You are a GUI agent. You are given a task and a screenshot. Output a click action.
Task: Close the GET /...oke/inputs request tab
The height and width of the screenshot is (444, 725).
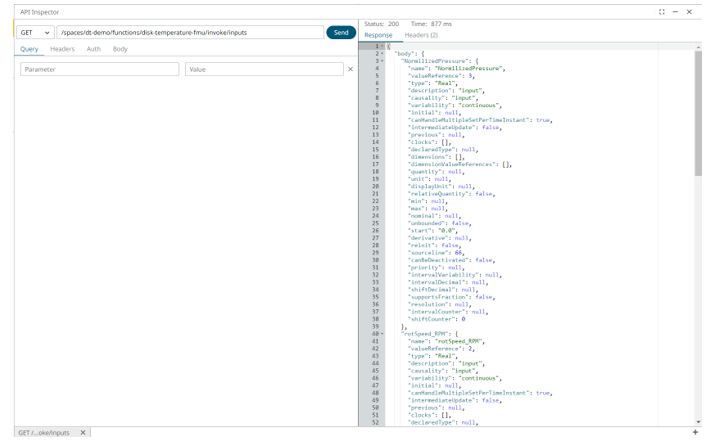[83, 433]
